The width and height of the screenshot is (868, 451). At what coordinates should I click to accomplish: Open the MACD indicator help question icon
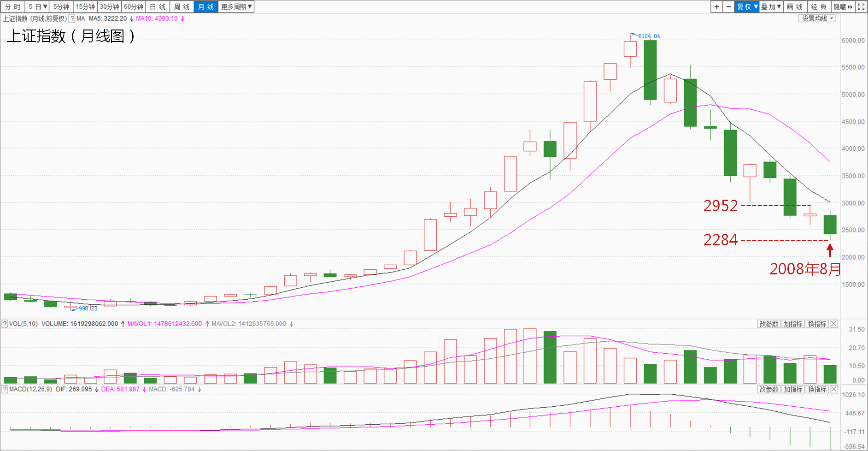click(x=5, y=390)
